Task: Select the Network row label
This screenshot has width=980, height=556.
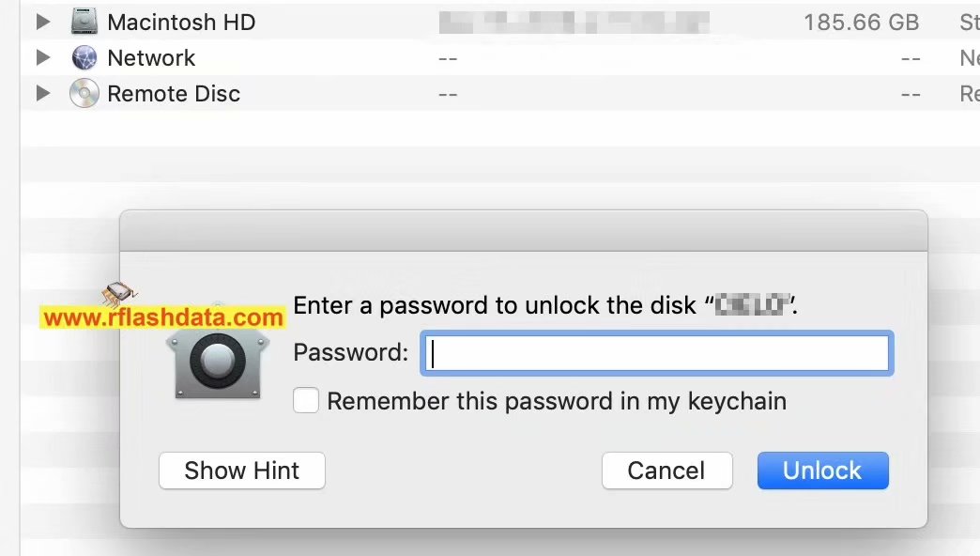Action: click(x=151, y=58)
